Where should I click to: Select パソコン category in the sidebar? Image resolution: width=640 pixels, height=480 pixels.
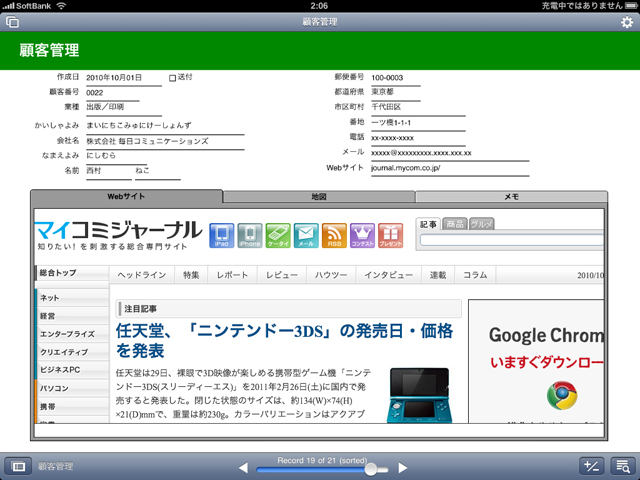click(x=72, y=388)
